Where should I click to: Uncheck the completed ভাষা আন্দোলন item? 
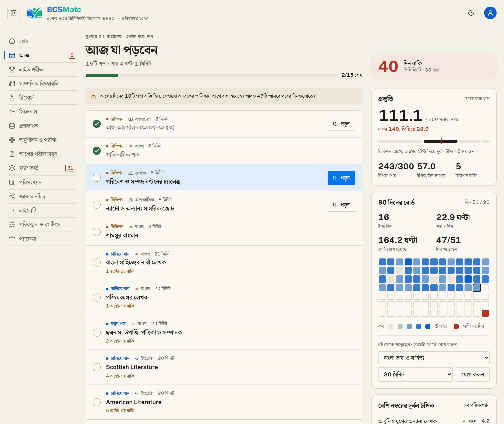tap(97, 124)
